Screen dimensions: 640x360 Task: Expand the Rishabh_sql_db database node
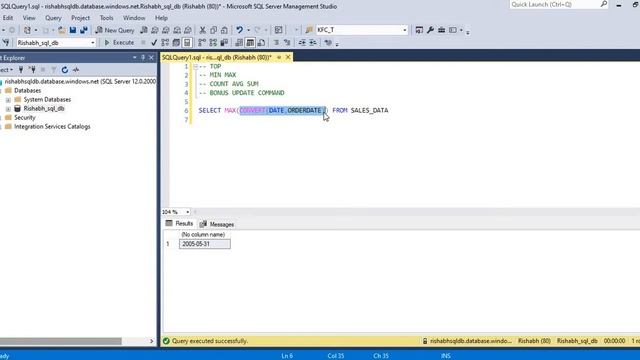(x=8, y=109)
